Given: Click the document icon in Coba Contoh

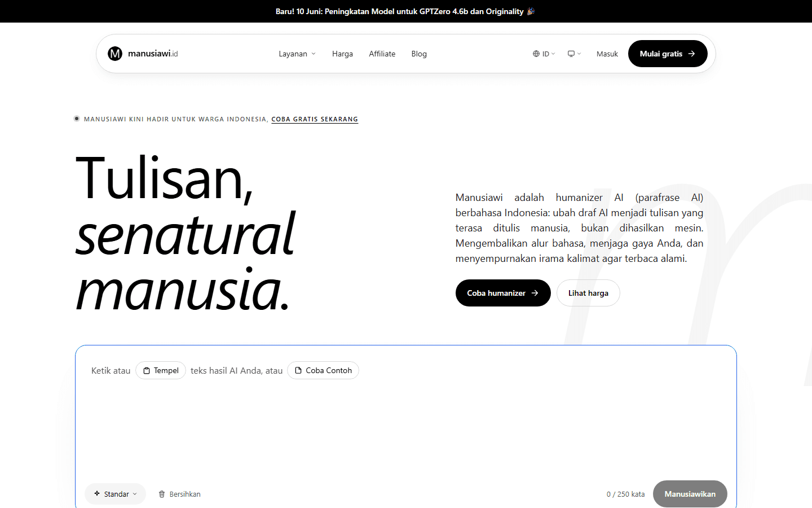Looking at the screenshot, I should [298, 370].
